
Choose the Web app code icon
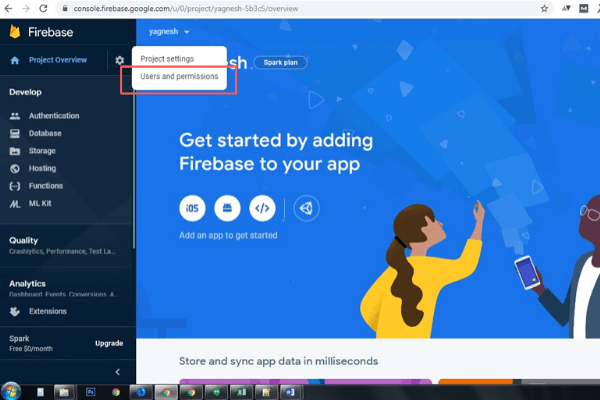tap(262, 208)
